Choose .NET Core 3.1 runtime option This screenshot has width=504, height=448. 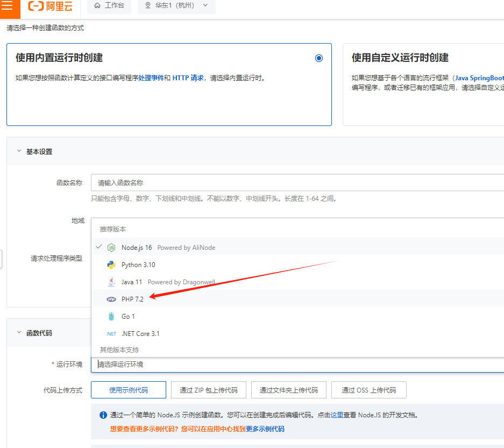coord(299,334)
